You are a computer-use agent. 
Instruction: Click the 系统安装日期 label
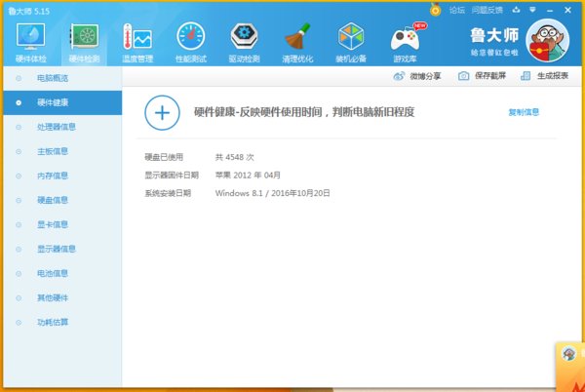coord(168,193)
